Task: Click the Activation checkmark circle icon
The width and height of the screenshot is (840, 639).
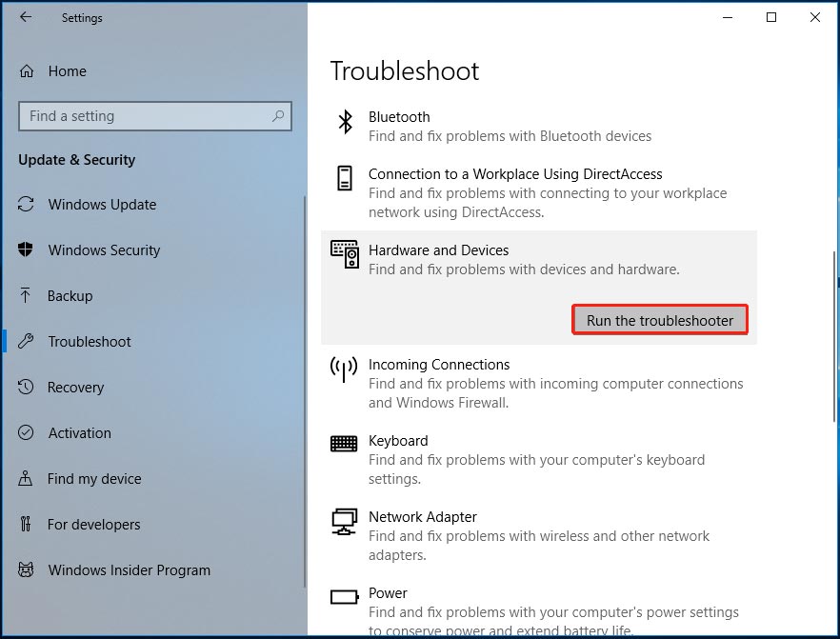Action: click(x=26, y=432)
